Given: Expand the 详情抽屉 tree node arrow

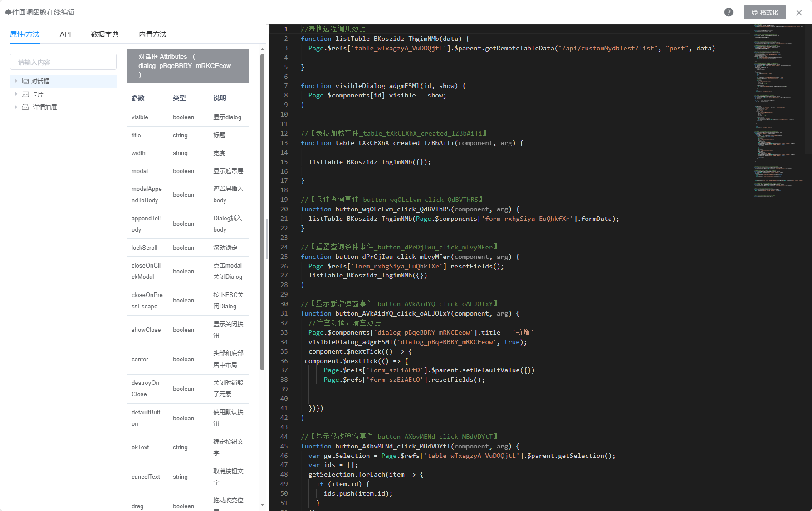Looking at the screenshot, I should click(x=16, y=107).
